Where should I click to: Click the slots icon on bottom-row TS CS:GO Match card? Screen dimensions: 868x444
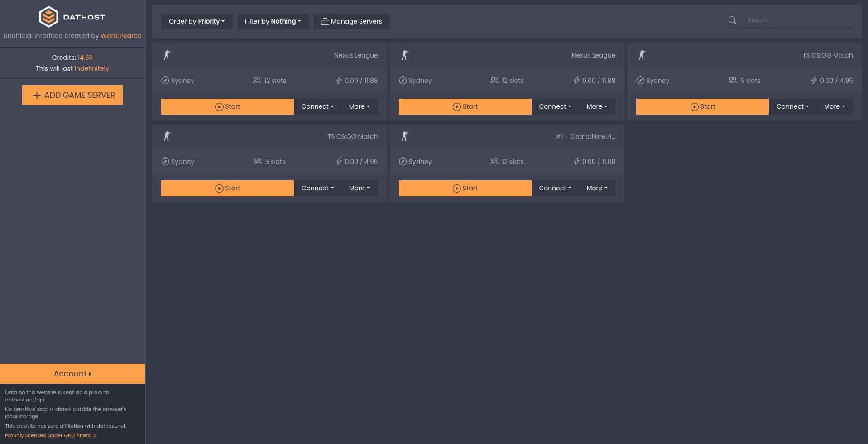(258, 162)
